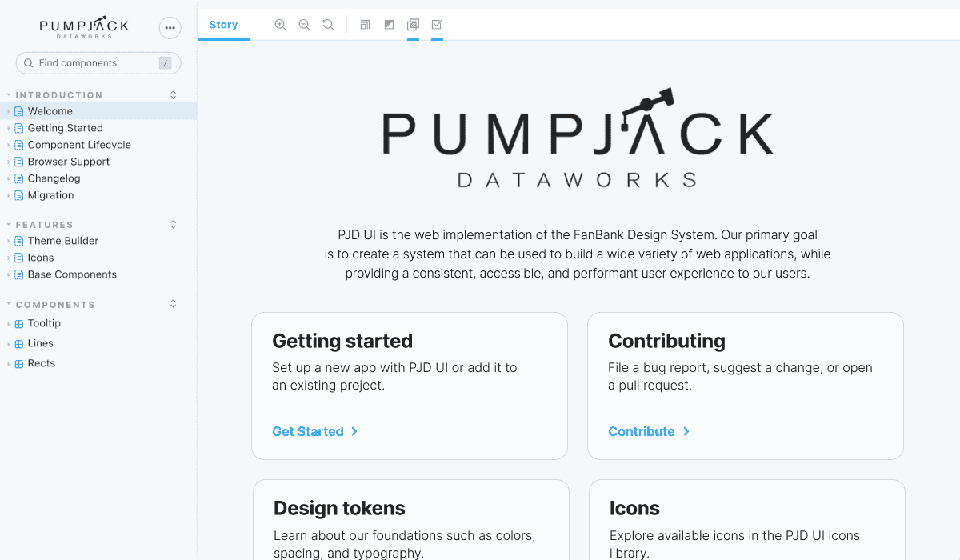Image resolution: width=960 pixels, height=560 pixels.
Task: Open Getting Started in the sidebar
Action: [x=65, y=128]
